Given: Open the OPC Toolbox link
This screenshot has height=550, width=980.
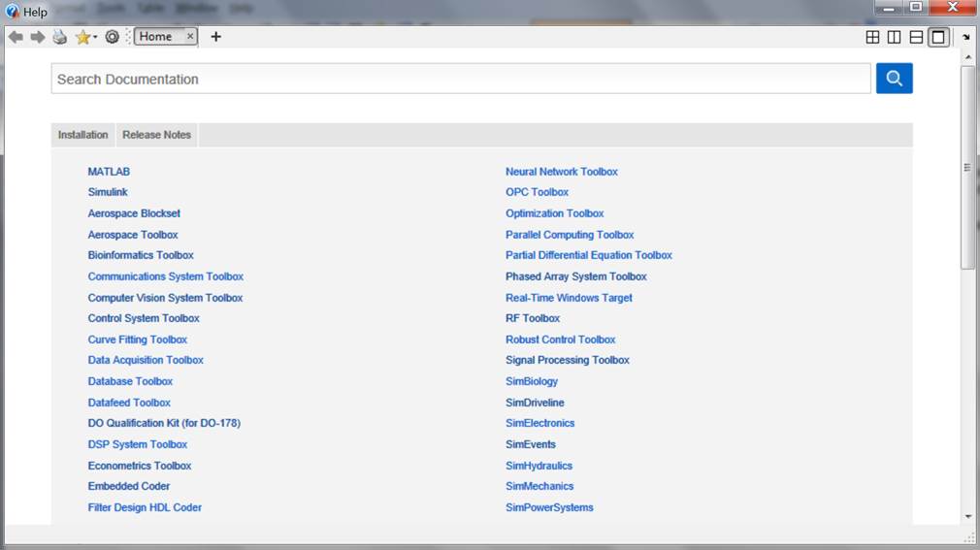Looking at the screenshot, I should pos(537,192).
